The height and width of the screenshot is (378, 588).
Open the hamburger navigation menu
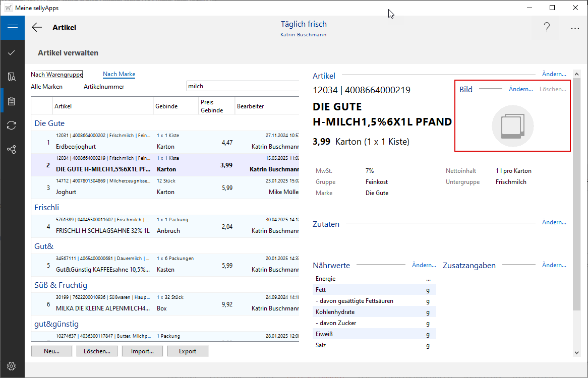click(12, 28)
